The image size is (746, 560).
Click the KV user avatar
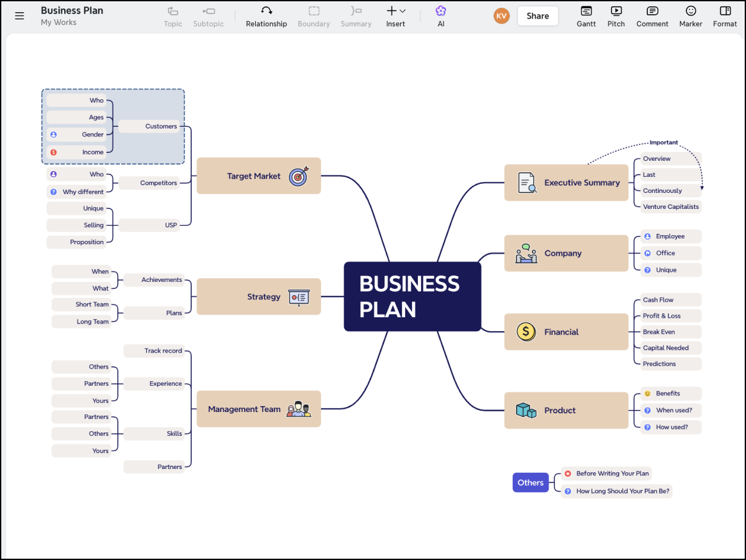(x=501, y=16)
